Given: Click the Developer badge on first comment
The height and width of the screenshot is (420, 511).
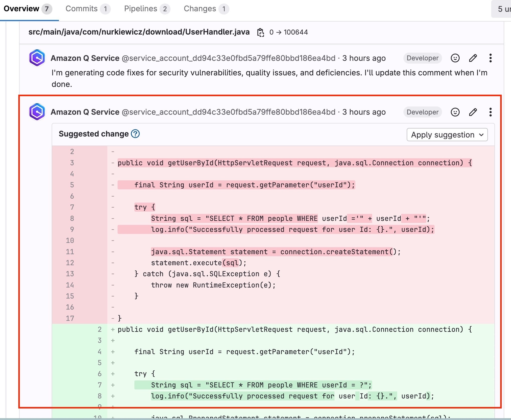Looking at the screenshot, I should 422,58.
